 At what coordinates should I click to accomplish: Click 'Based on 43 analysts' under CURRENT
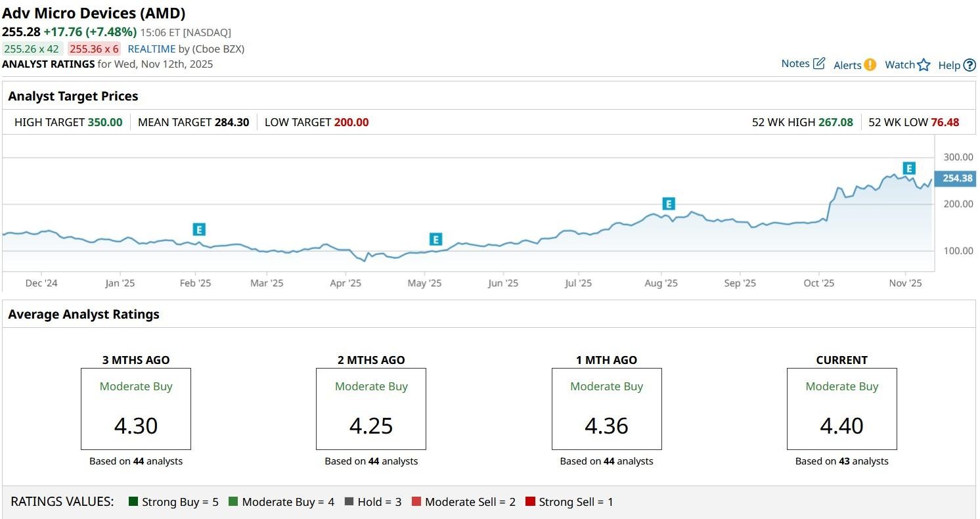(842, 461)
